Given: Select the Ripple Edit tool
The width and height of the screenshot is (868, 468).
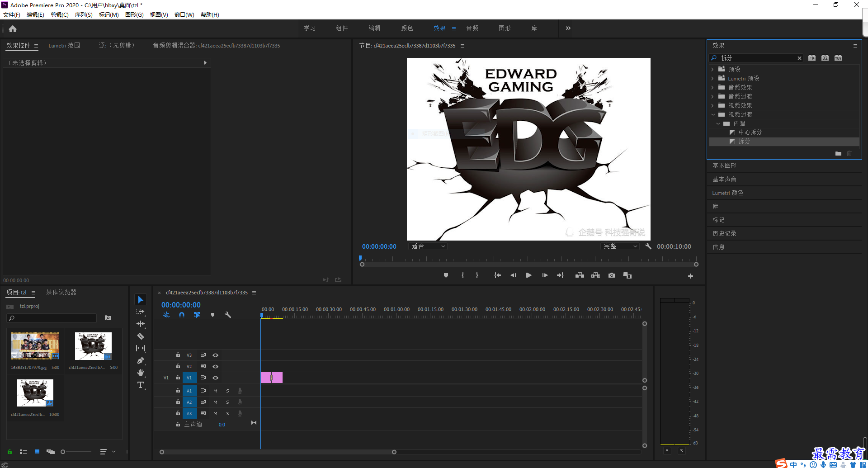Looking at the screenshot, I should pos(141,324).
